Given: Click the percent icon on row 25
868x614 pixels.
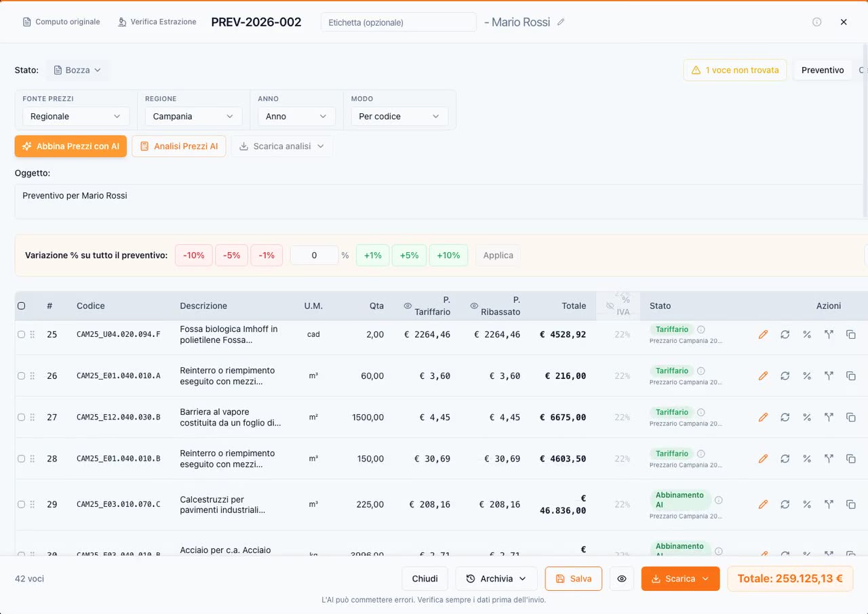Looking at the screenshot, I should click(807, 334).
